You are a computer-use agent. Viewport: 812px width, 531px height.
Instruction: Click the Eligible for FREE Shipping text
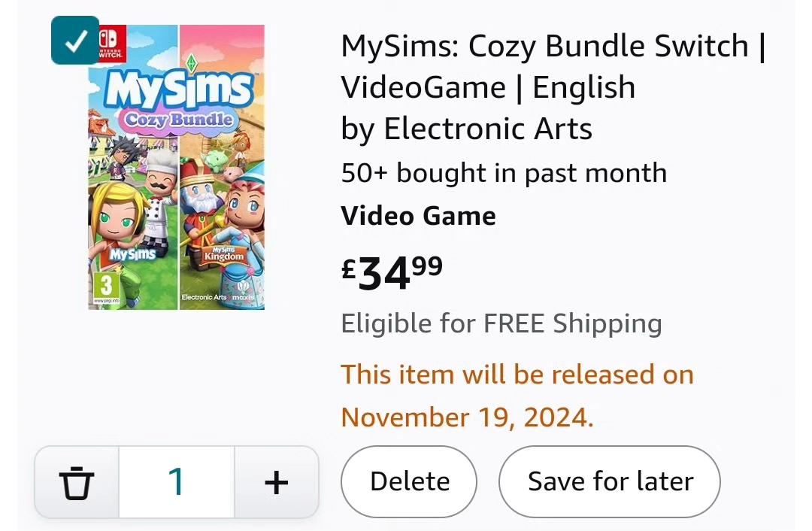(x=501, y=323)
